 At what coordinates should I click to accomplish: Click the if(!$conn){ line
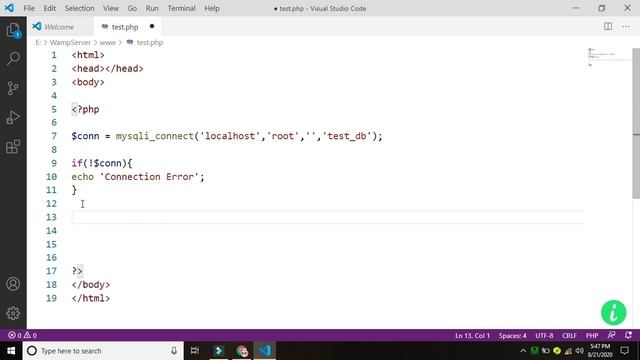coord(102,163)
